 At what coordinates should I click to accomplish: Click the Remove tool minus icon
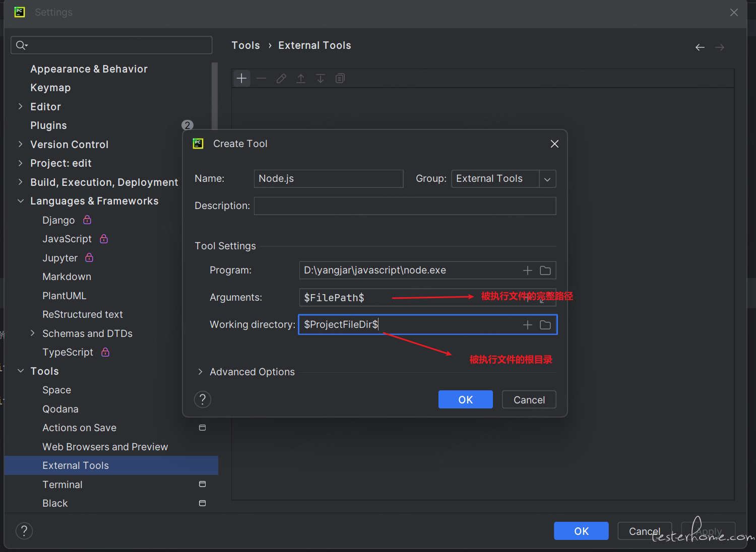[x=261, y=79]
